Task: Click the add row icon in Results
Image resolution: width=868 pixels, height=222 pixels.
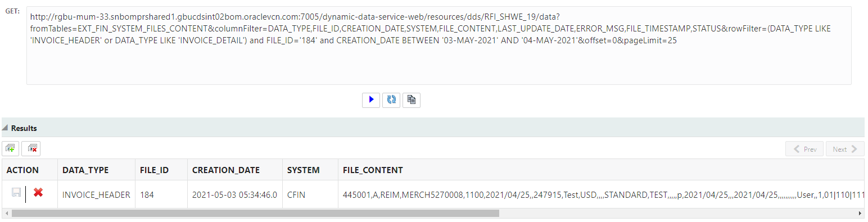Action: click(x=11, y=149)
